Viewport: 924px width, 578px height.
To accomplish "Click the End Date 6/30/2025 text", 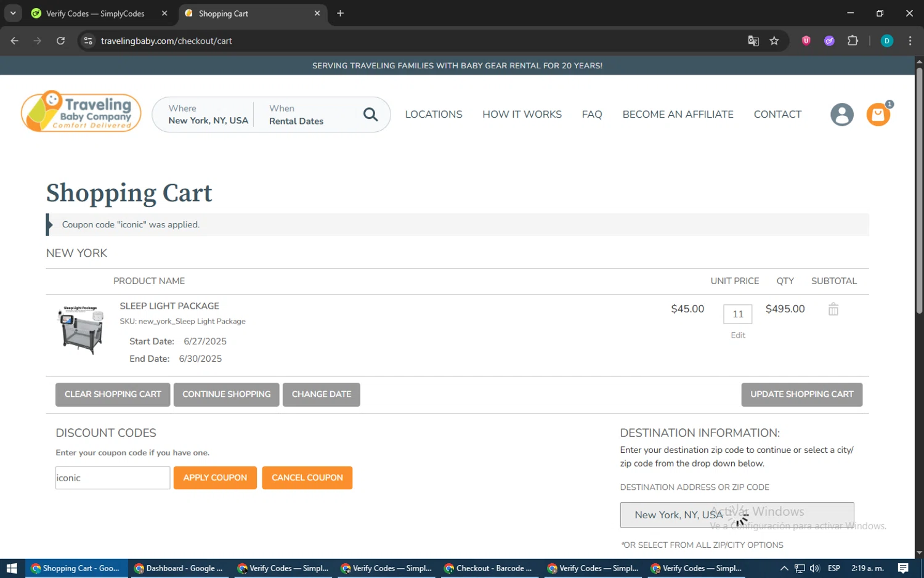I will pyautogui.click(x=176, y=359).
